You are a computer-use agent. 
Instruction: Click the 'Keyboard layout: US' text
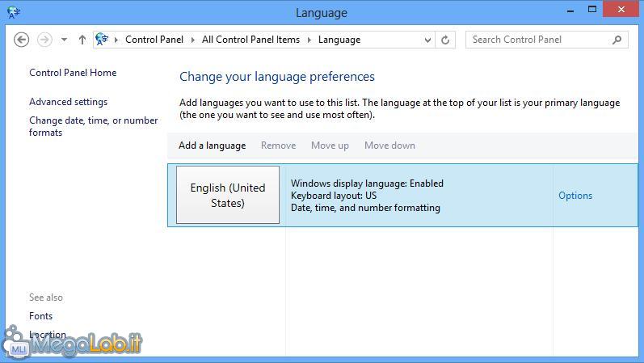[334, 196]
